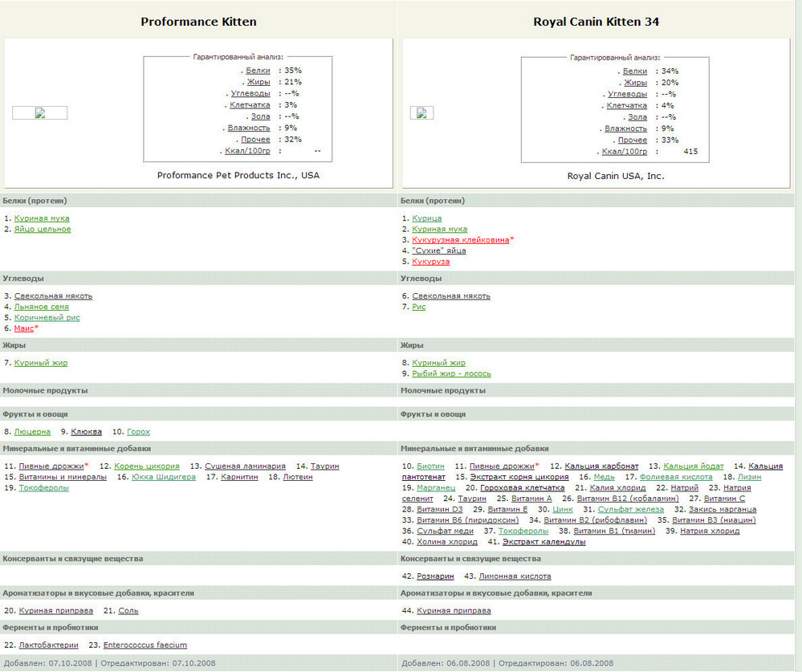Click Клетчатка in the Royal Canin analysis box
The width and height of the screenshot is (802, 672).
(626, 105)
